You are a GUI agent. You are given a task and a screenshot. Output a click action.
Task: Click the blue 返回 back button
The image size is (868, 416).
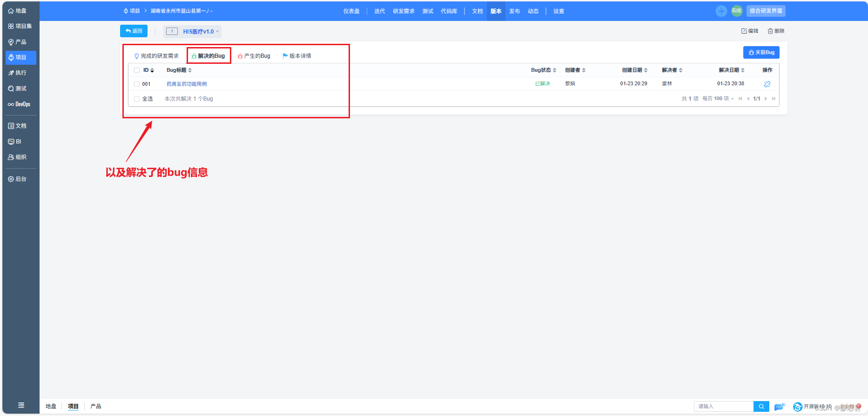click(134, 31)
